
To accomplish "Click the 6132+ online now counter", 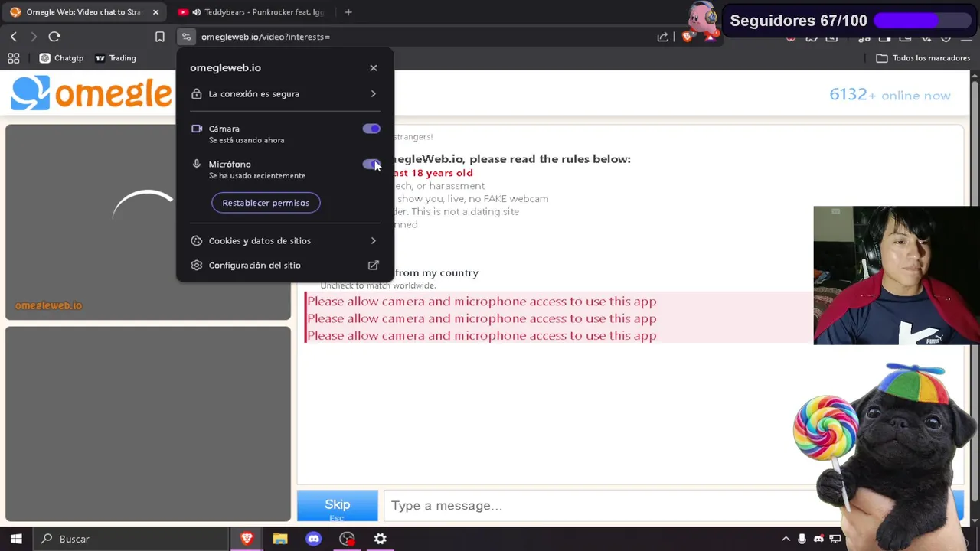I will pyautogui.click(x=890, y=95).
